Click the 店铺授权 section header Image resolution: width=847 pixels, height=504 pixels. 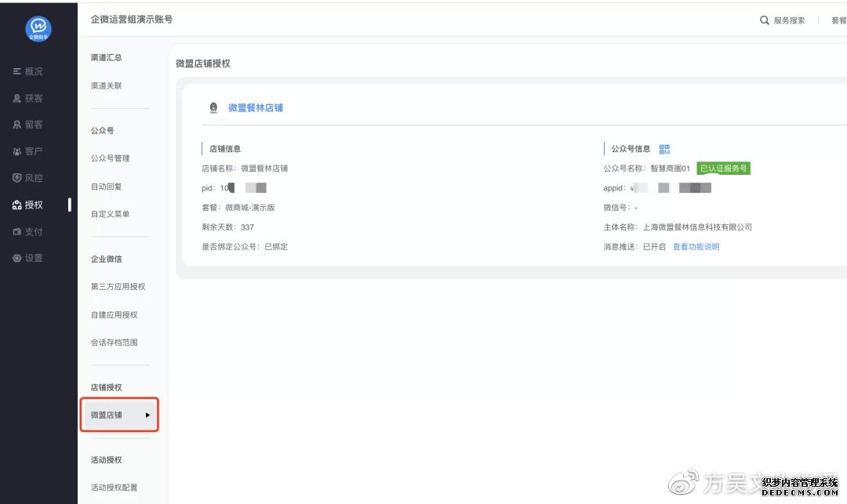tap(107, 387)
